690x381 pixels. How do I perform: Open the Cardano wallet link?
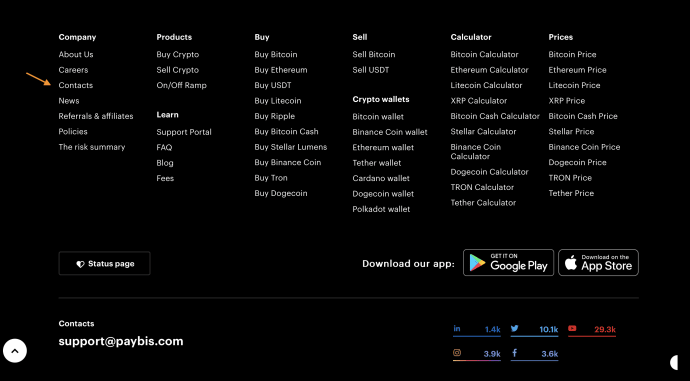(381, 178)
